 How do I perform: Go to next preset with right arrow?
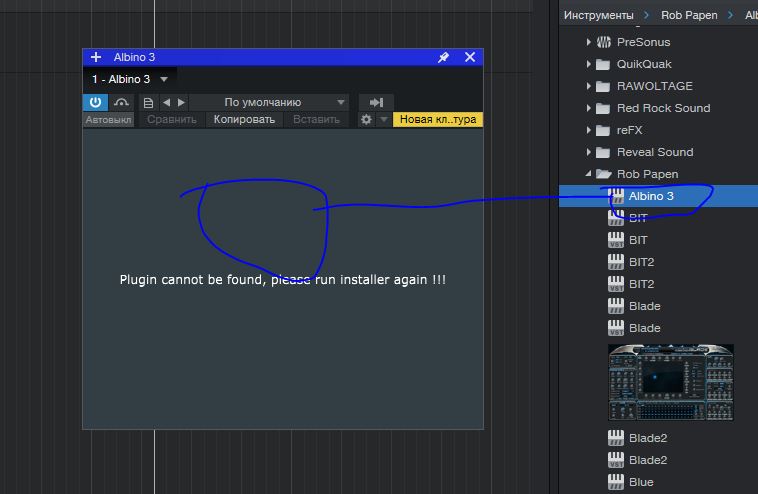tap(181, 102)
